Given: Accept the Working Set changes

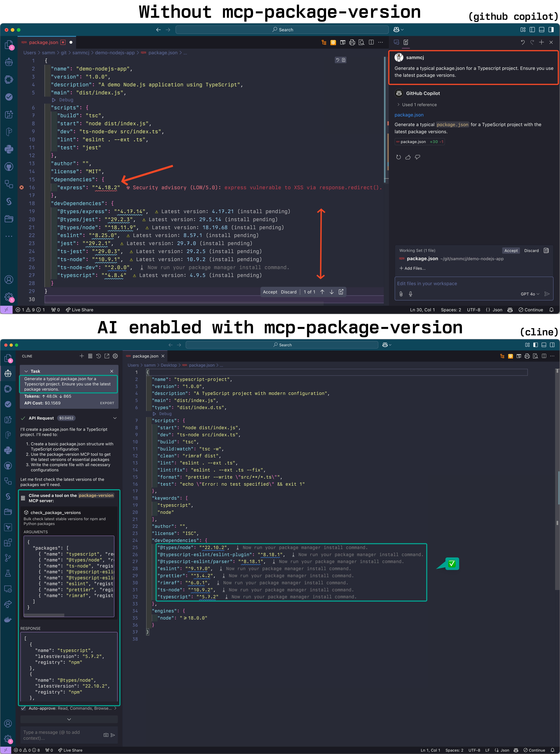Looking at the screenshot, I should click(x=511, y=251).
